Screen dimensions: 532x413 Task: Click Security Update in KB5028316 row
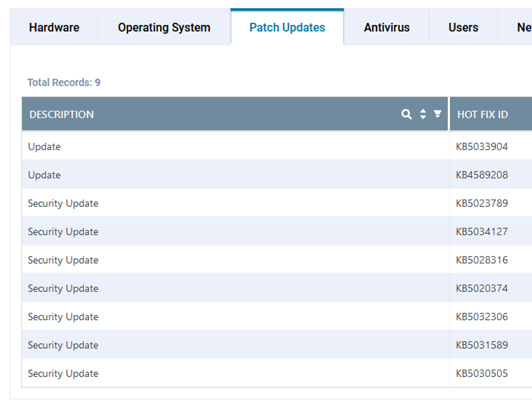tap(63, 260)
